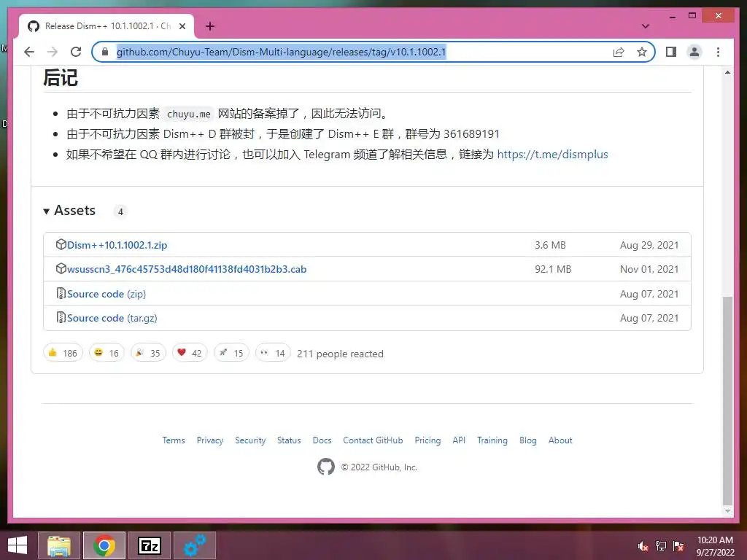Image resolution: width=747 pixels, height=560 pixels.
Task: View site info via the padlock icon
Action: tap(105, 52)
